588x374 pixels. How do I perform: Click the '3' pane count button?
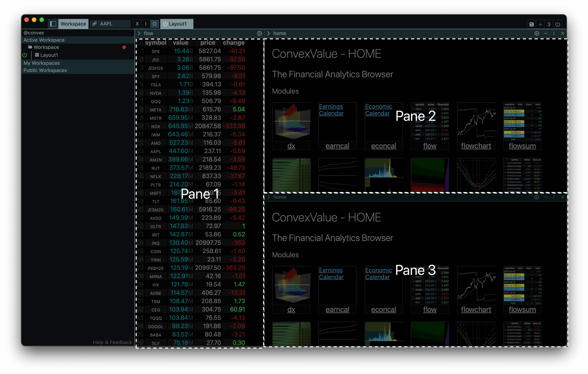tap(549, 24)
